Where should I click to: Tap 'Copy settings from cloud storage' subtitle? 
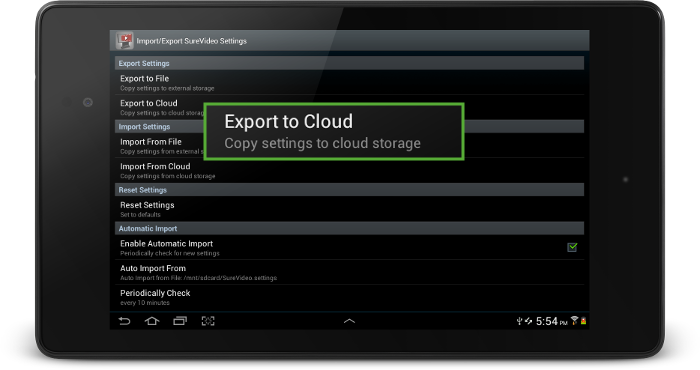[x=167, y=176]
